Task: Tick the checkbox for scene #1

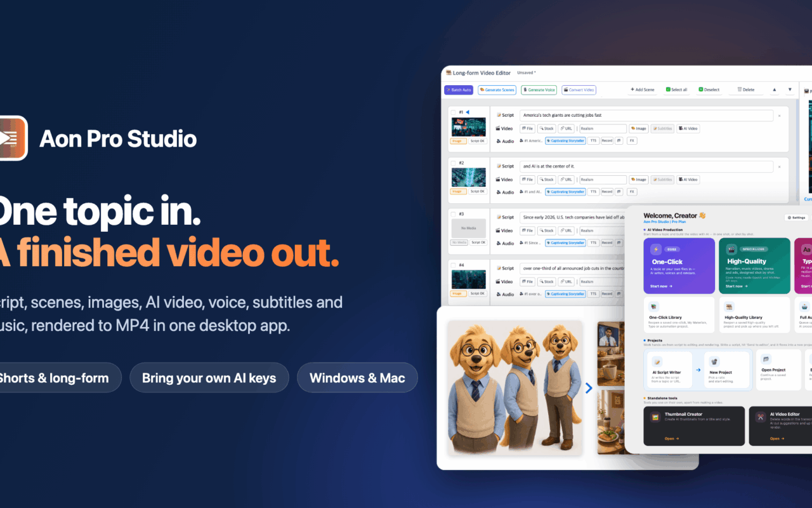Action: (453, 112)
